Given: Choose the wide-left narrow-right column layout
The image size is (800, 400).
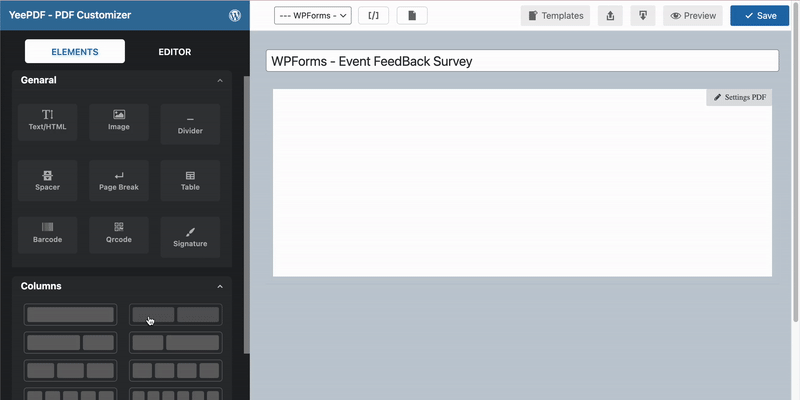Looking at the screenshot, I should click(x=70, y=343).
